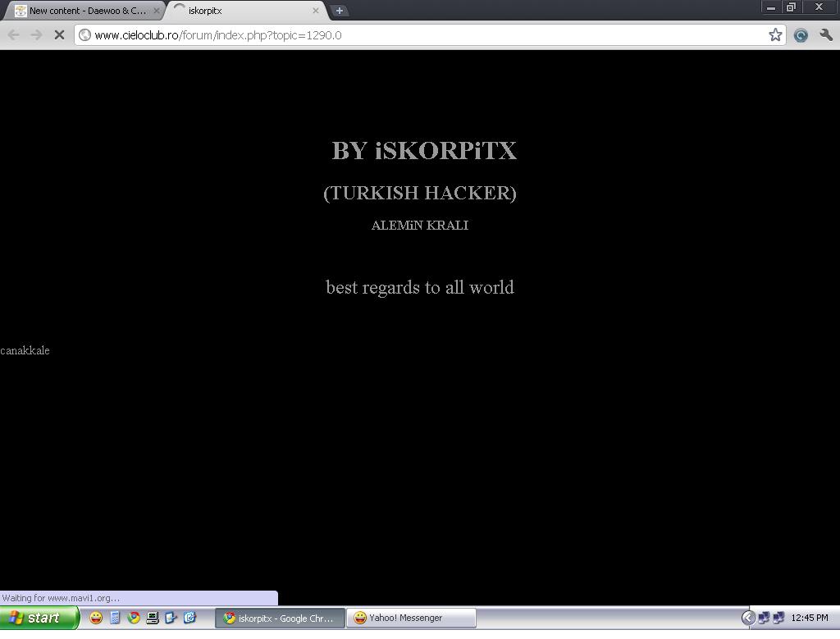
Task: Close the "New content - Daewoo" tab
Action: 157,11
